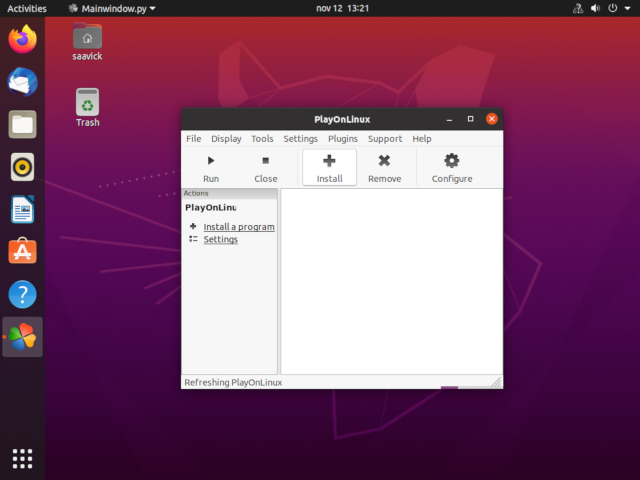Screen dimensions: 640x480
Task: Maximize the PlayOnLinux window
Action: (470, 119)
